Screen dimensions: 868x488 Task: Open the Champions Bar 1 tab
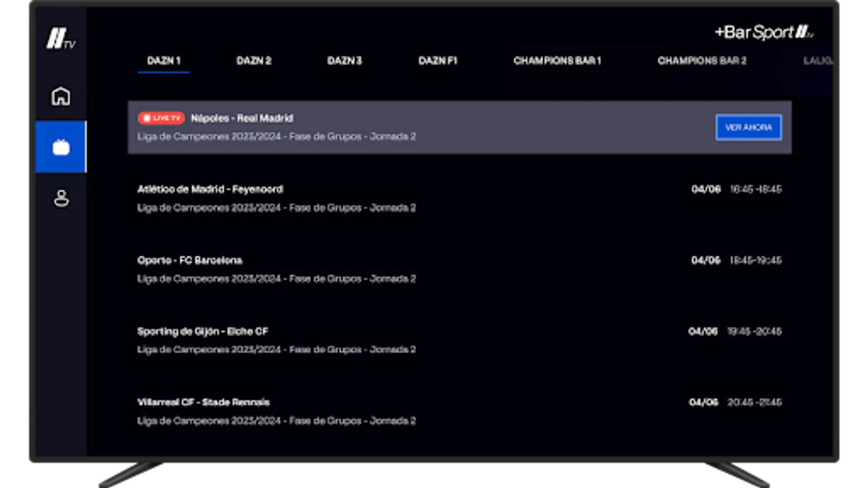[x=557, y=61]
